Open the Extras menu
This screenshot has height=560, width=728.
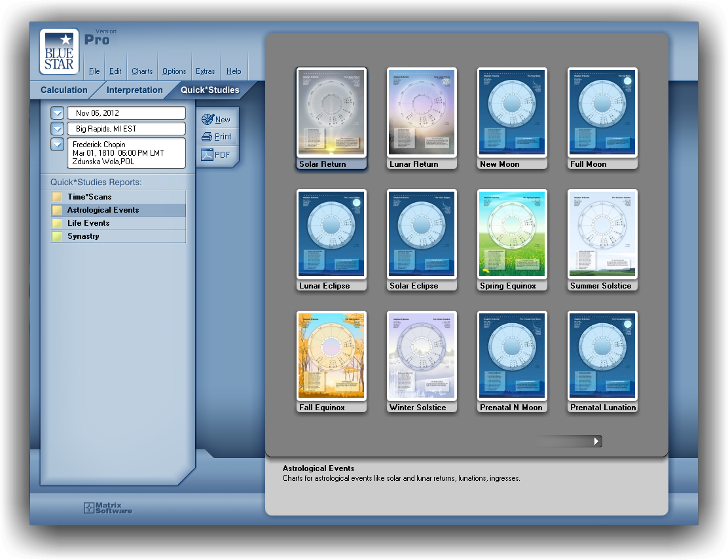[x=205, y=71]
